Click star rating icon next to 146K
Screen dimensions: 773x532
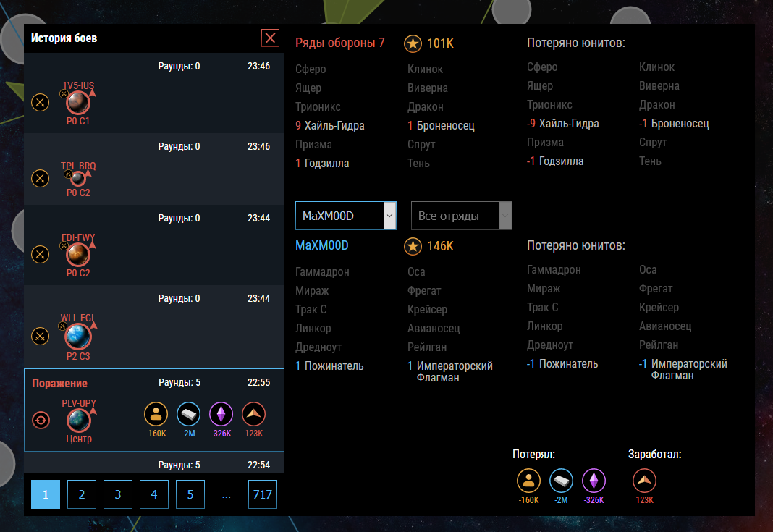(x=413, y=246)
